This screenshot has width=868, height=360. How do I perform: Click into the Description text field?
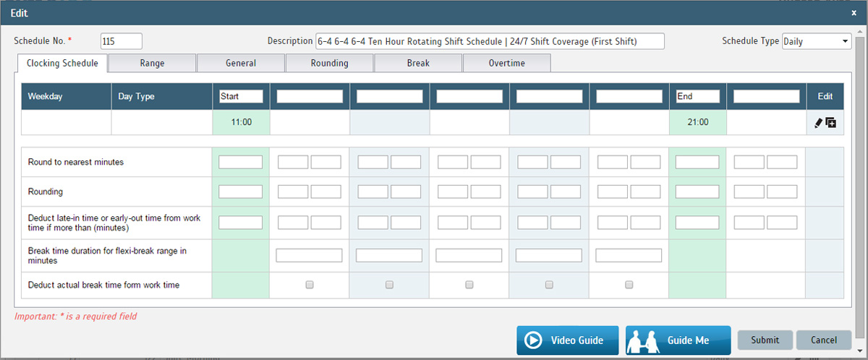coord(490,41)
